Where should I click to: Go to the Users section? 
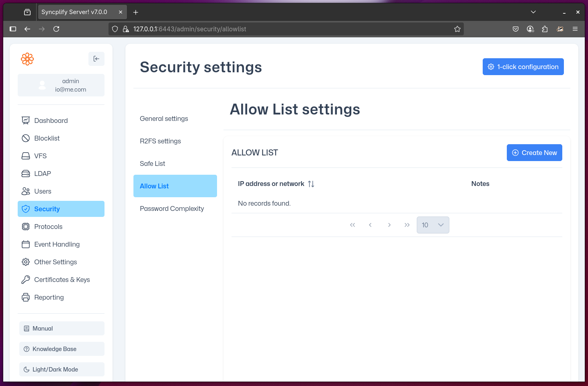[43, 191]
